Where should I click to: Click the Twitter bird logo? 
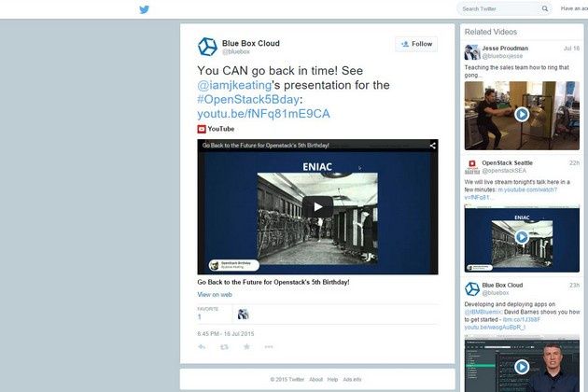tap(144, 9)
